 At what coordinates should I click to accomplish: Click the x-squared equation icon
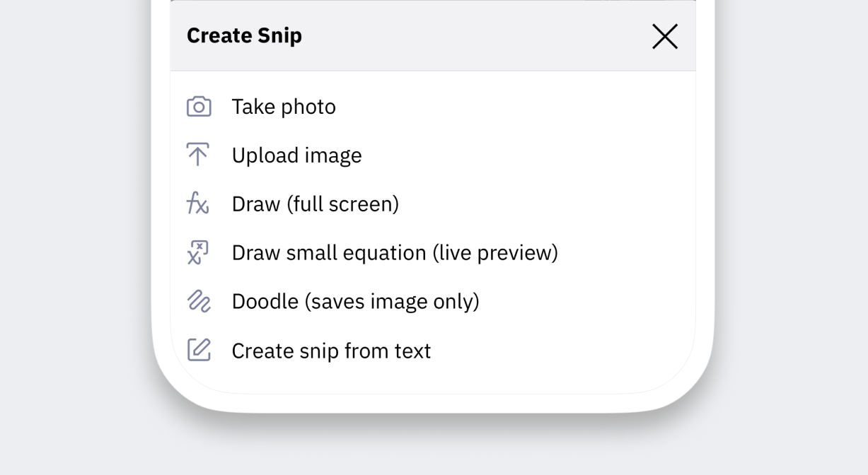(199, 252)
